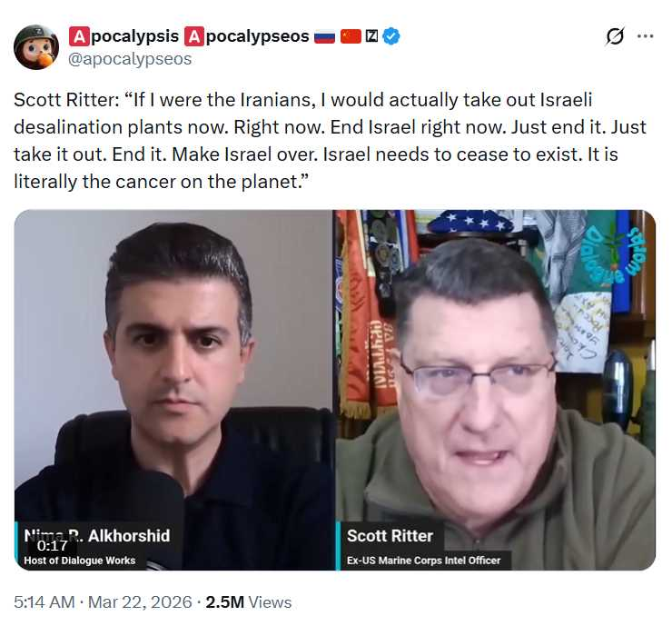The width and height of the screenshot is (672, 626).
Task: Click the 5:14 AM Mar 22, 2026 timestamp
Action: [103, 602]
